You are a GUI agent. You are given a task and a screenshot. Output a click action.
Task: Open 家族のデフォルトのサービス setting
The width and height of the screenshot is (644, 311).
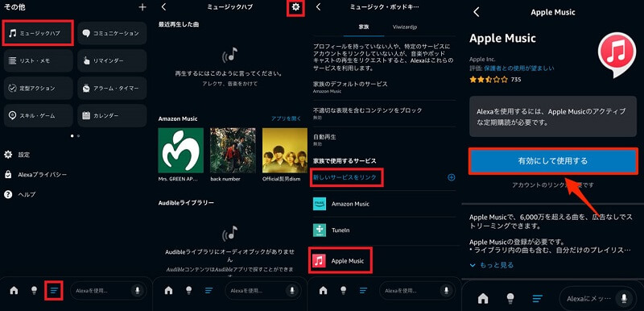(385, 87)
